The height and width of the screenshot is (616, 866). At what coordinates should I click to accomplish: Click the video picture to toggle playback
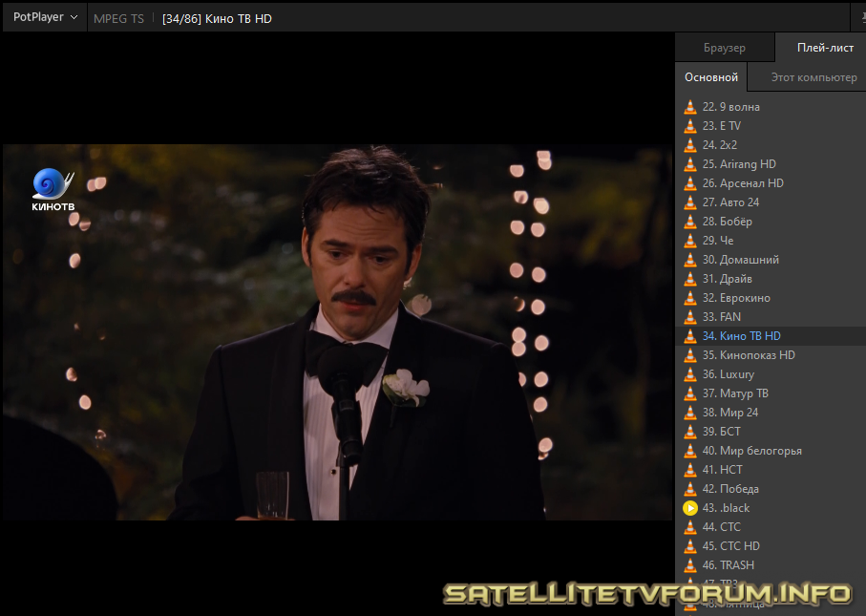(x=337, y=332)
